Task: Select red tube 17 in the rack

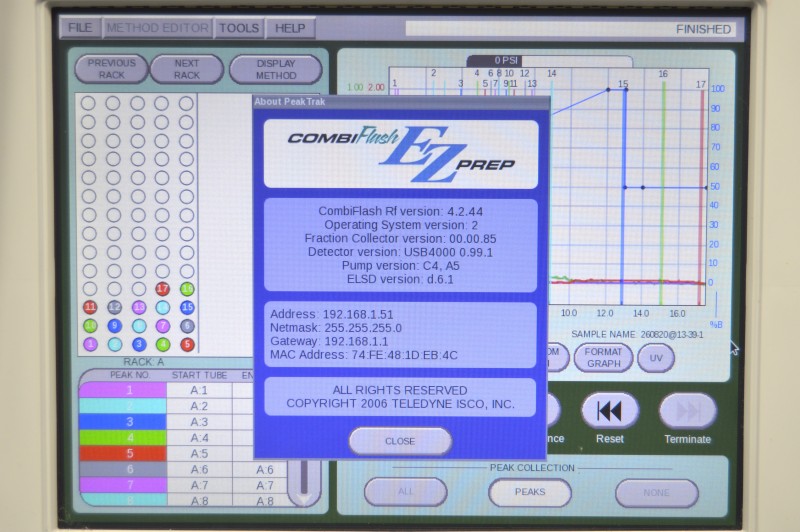Action: pyautogui.click(x=162, y=289)
